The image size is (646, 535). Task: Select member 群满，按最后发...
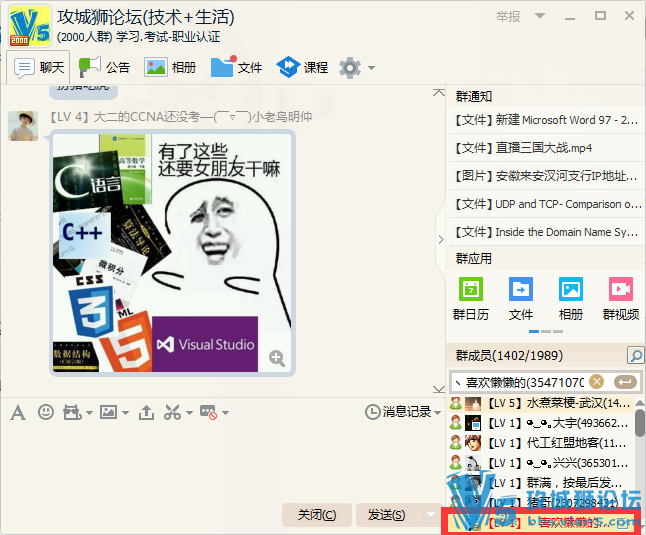[541, 482]
